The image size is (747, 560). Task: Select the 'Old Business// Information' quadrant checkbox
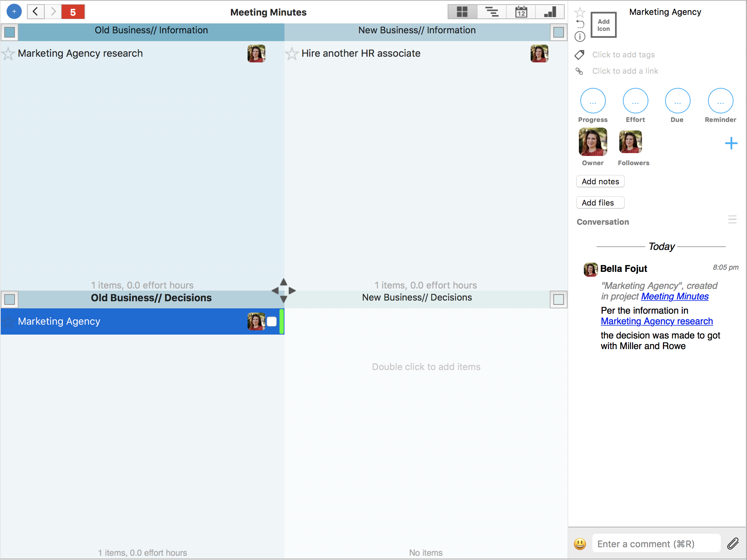point(9,32)
